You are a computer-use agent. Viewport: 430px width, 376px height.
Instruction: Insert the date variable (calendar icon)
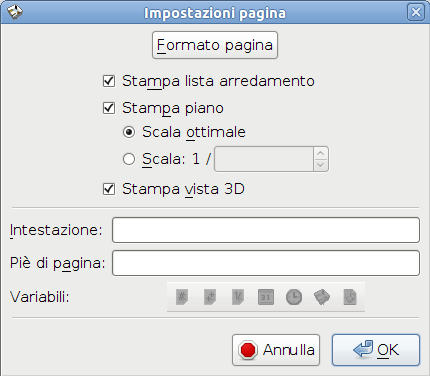[x=266, y=297]
